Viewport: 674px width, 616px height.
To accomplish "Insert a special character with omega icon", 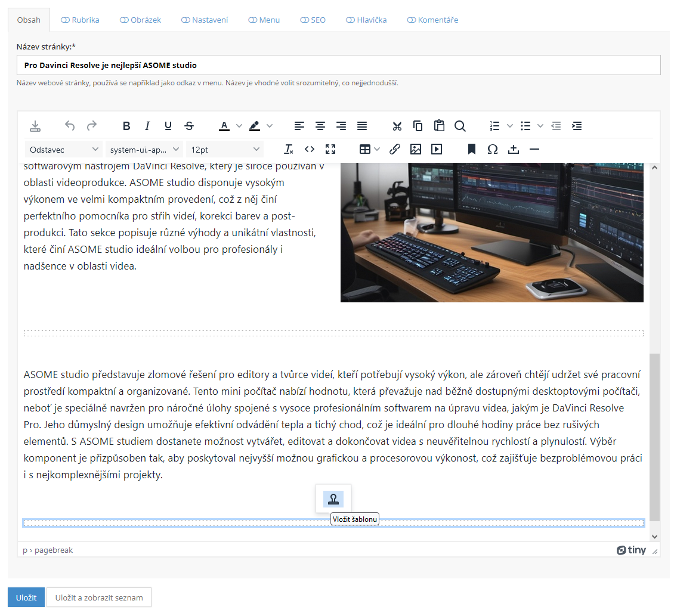I will (492, 149).
